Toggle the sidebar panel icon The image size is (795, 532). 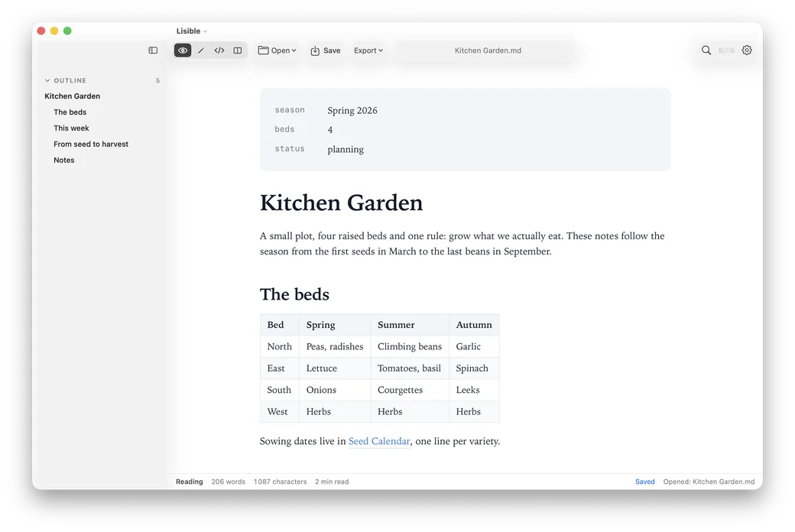pos(153,50)
